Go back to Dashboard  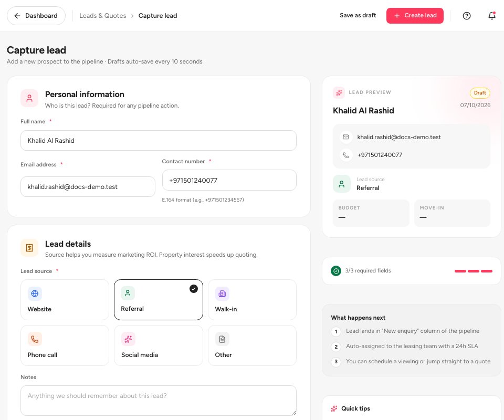(36, 16)
